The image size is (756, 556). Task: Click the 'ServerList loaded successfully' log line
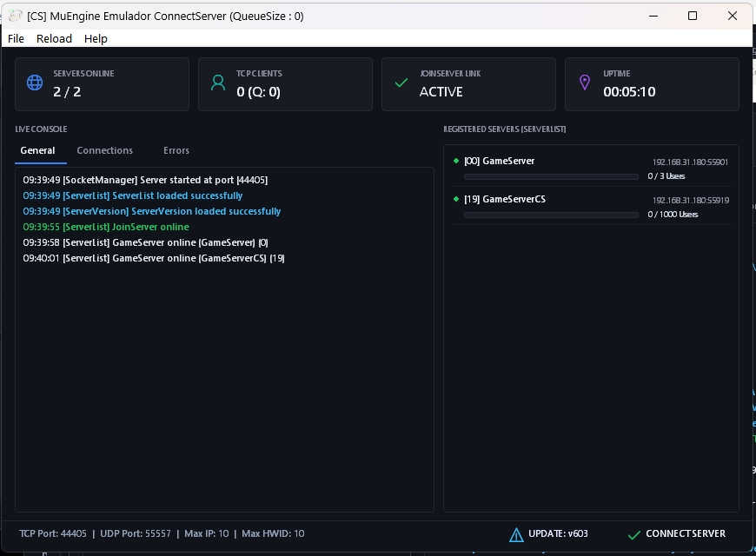pos(133,195)
